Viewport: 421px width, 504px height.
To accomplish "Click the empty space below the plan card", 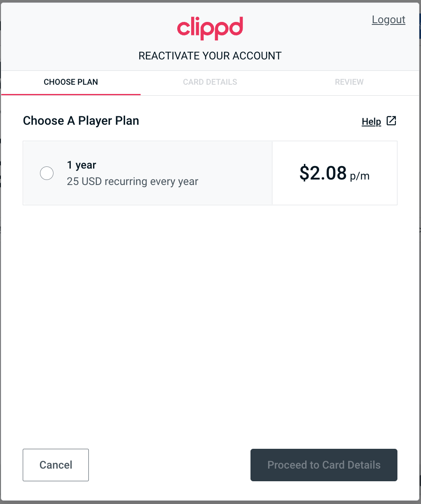I will (210, 316).
